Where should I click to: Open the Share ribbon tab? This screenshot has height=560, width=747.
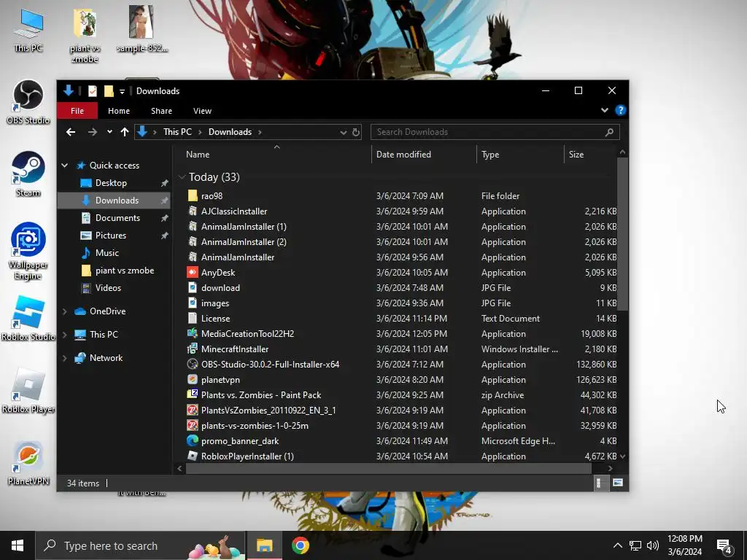161,111
